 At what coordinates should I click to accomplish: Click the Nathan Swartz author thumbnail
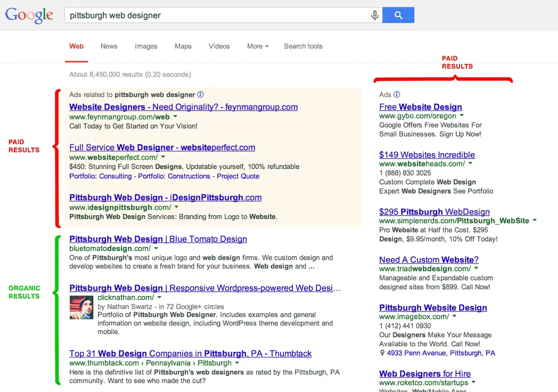pos(81,307)
